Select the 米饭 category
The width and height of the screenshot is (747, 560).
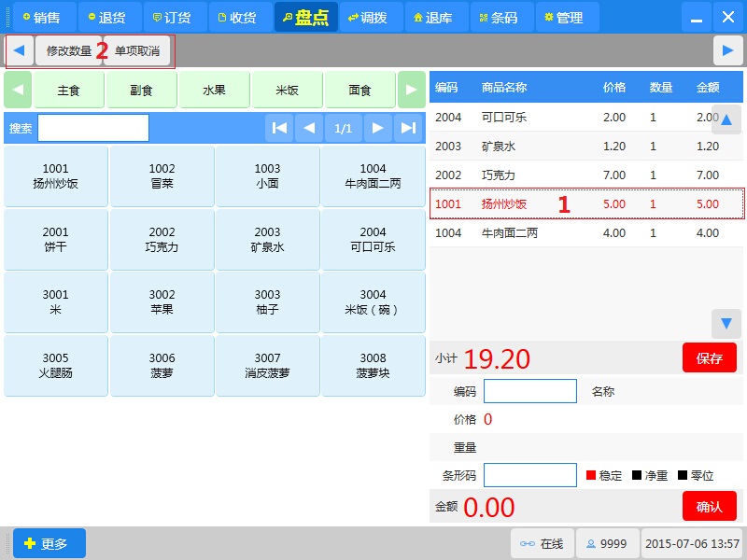click(288, 90)
